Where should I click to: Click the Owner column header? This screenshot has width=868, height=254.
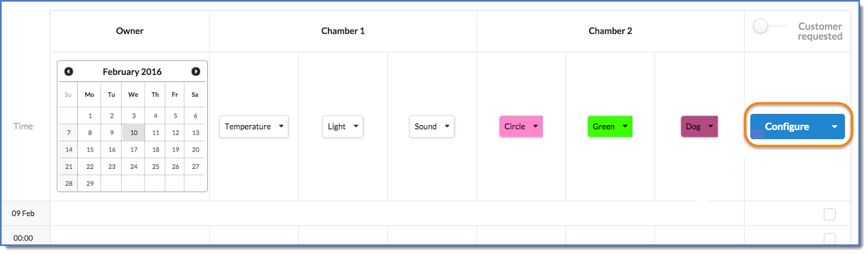[x=130, y=31]
